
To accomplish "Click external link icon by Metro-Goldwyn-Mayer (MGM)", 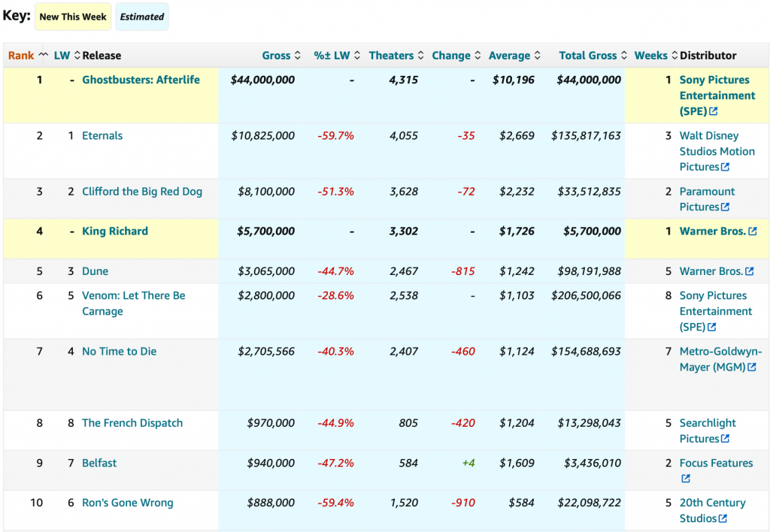I will [x=752, y=367].
